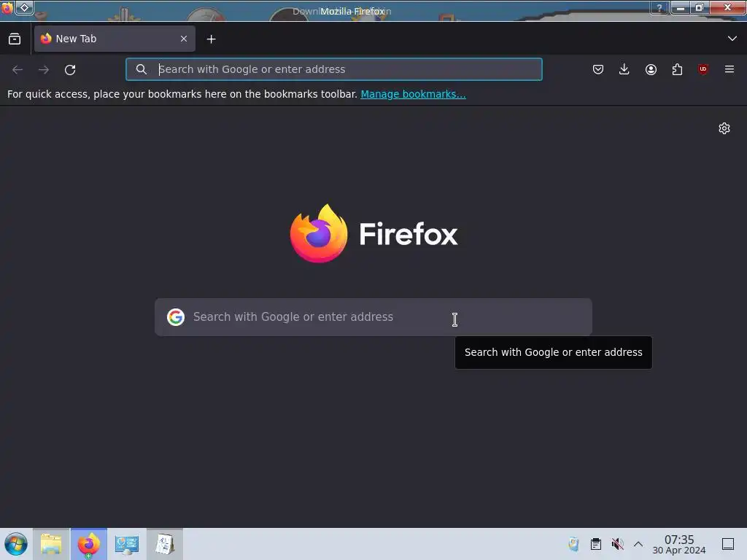
Task: Open the Extensions puzzle-piece menu
Action: [677, 69]
